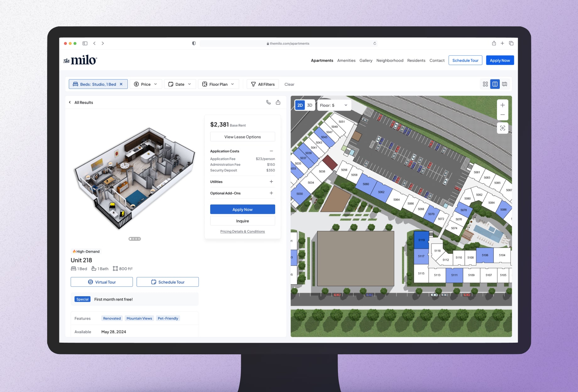The height and width of the screenshot is (392, 578).
Task: Switch the map to 2D view
Action: (x=300, y=105)
